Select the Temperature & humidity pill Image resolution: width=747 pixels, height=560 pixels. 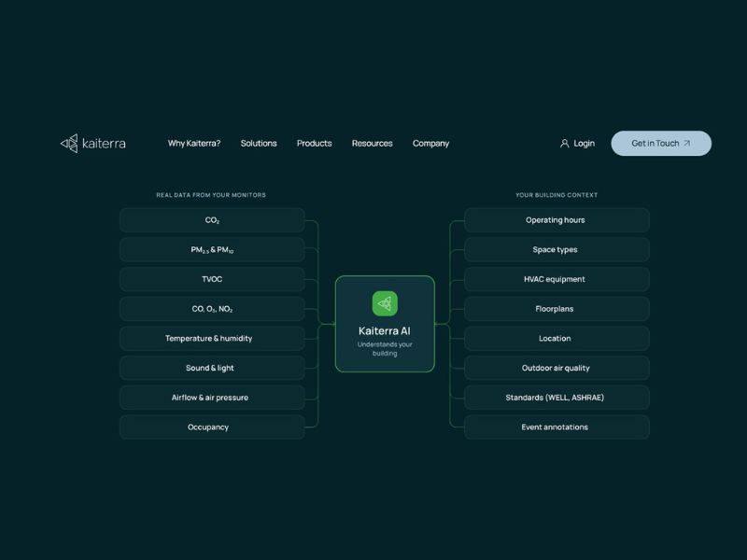(212, 338)
